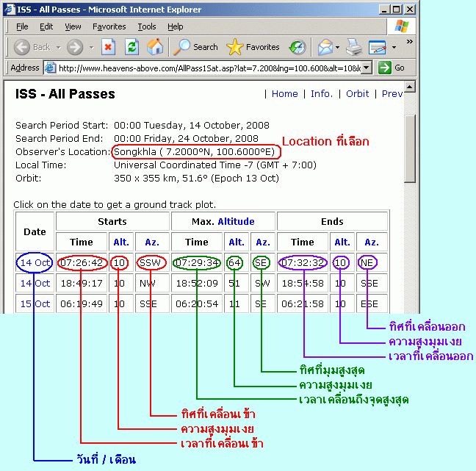Click the Windows flag logo

pyautogui.click(x=402, y=26)
